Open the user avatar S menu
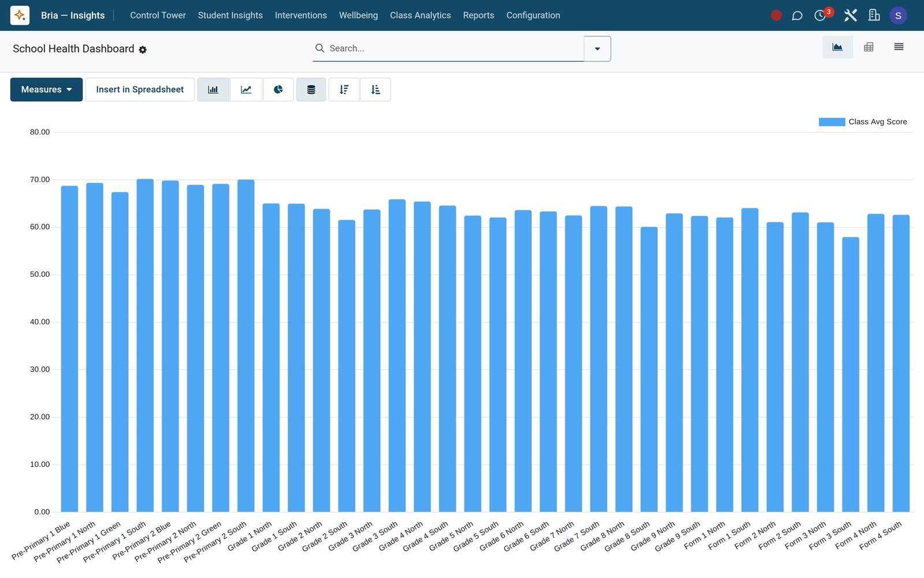Viewport: 924px width, 578px height. [x=898, y=16]
